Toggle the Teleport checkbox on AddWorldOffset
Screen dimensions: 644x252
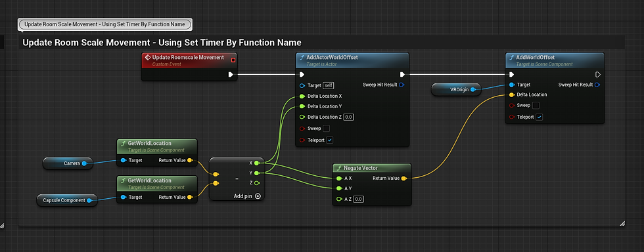click(540, 117)
